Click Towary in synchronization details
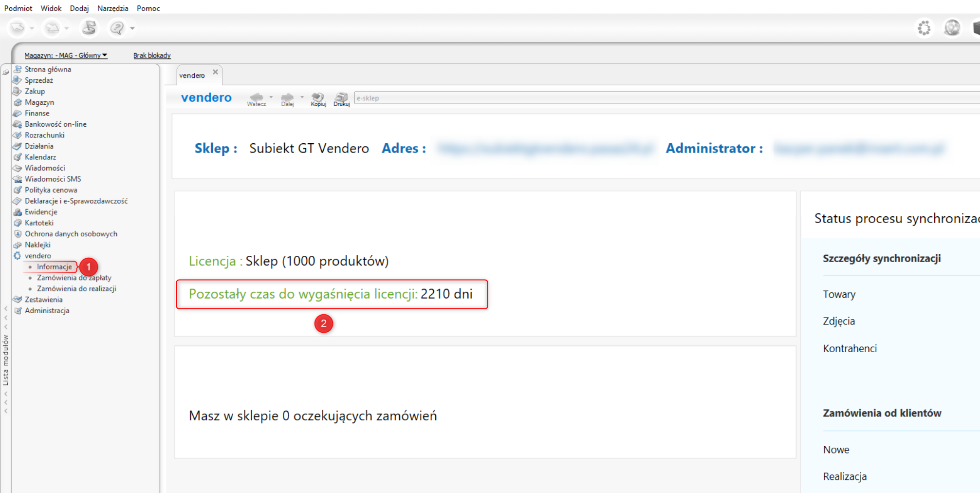 (839, 294)
